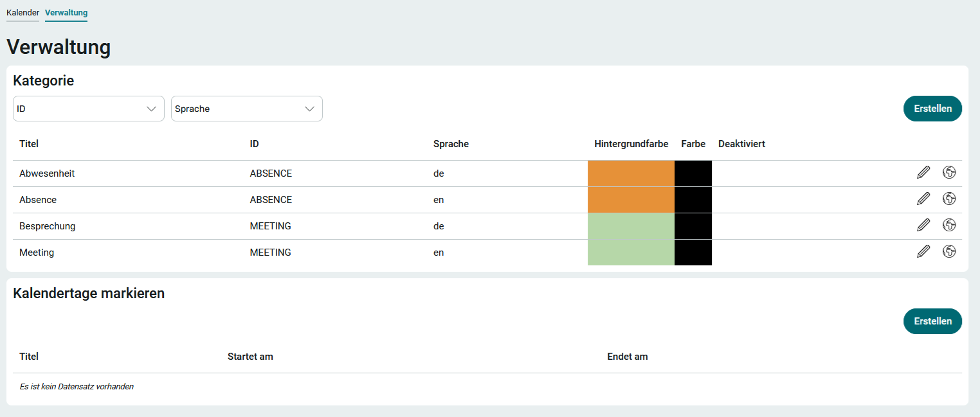Click the Titel column header in Kategorie
The width and height of the screenshot is (980, 417).
point(29,144)
